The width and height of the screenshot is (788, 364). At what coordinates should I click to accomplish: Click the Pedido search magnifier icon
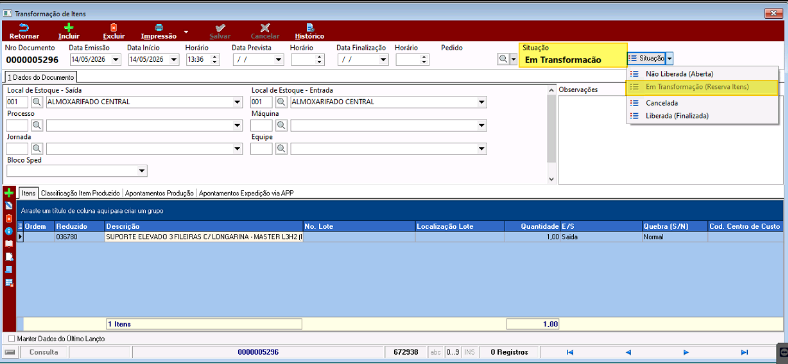coord(503,59)
